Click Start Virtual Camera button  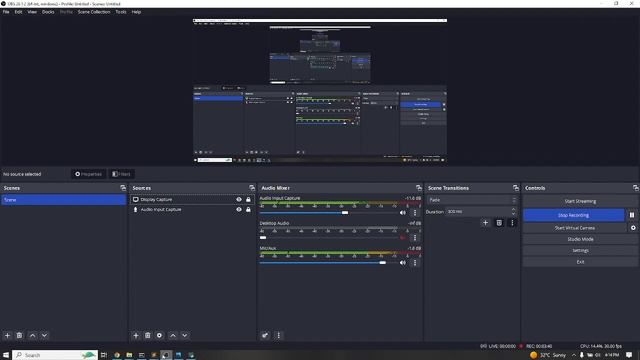[x=574, y=228]
